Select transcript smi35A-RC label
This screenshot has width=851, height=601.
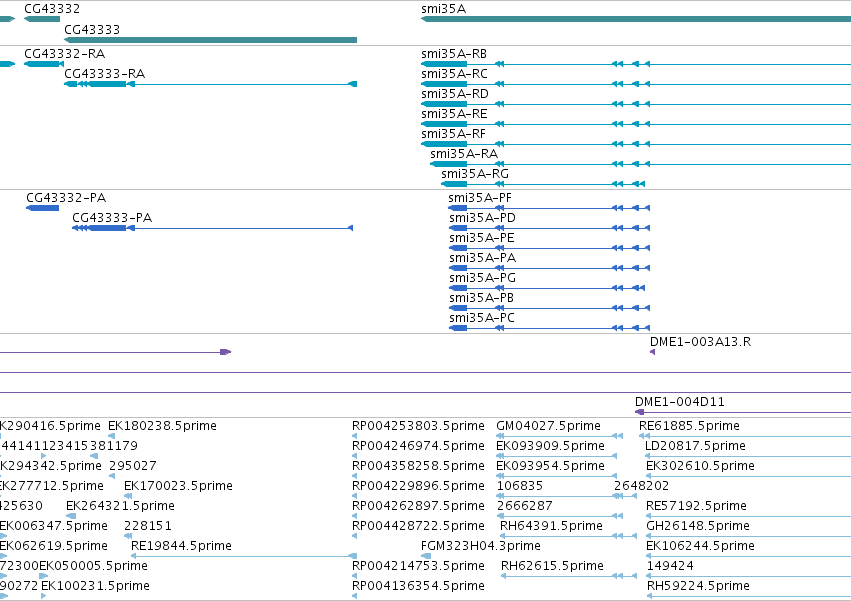tap(454, 74)
